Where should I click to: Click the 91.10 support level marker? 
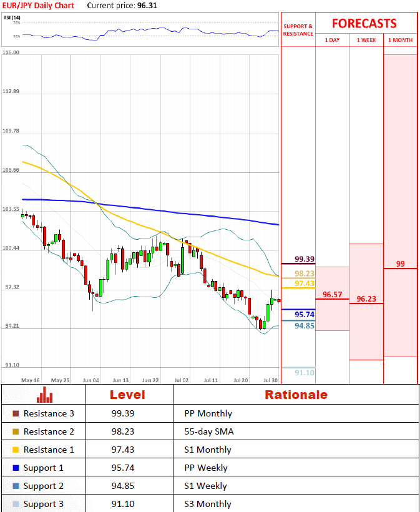click(304, 372)
